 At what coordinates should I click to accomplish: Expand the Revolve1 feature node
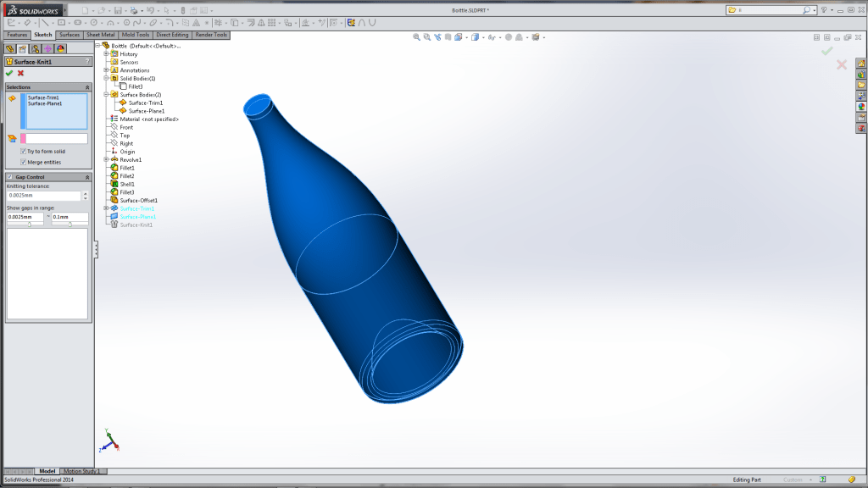(x=106, y=159)
